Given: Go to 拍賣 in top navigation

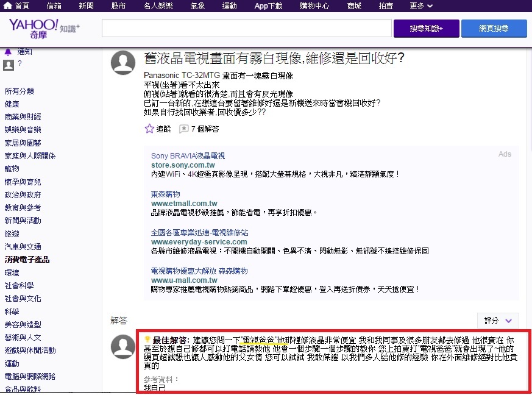Looking at the screenshot, I should 386,6.
